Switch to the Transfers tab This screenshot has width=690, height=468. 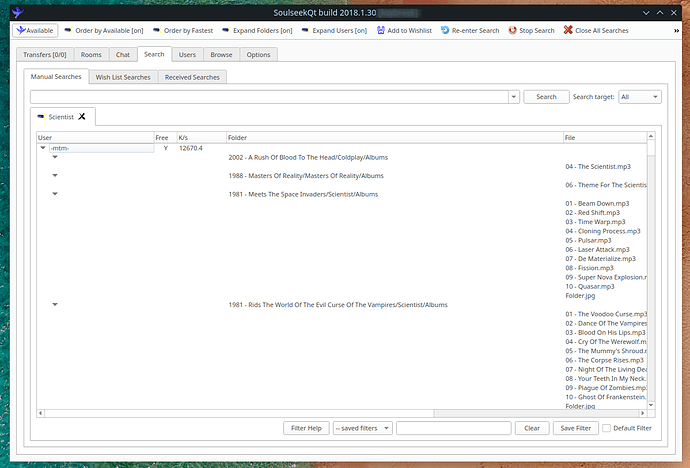pos(47,55)
